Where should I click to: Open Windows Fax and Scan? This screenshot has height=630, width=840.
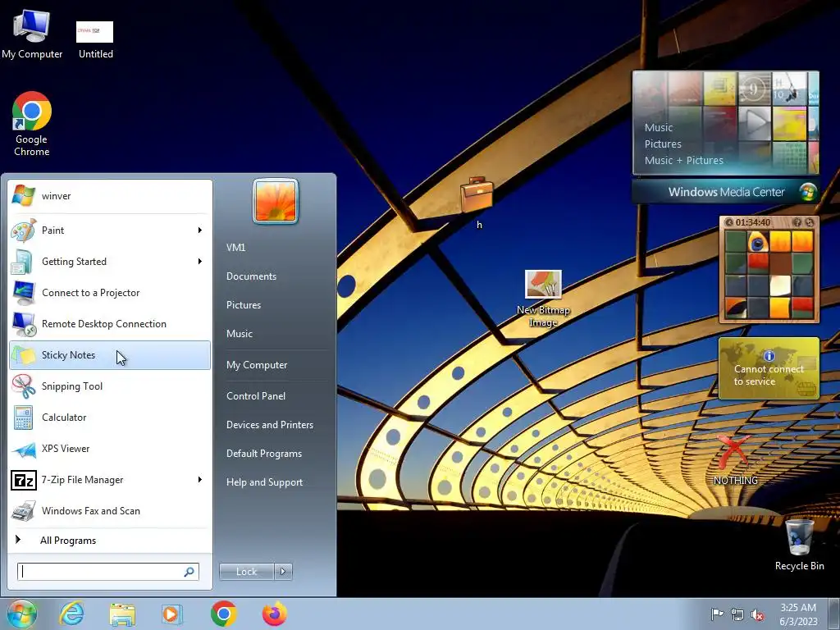coord(110,511)
